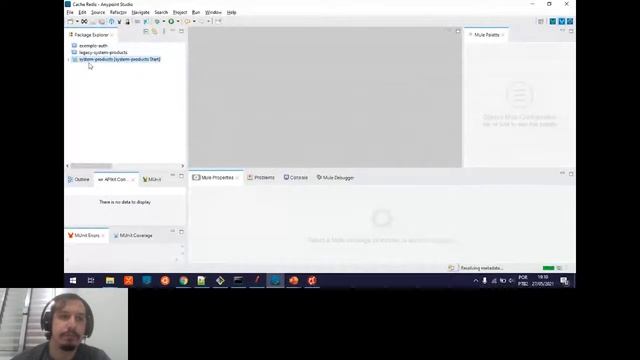Open the Help menu
This screenshot has height=360, width=640.
[231, 13]
